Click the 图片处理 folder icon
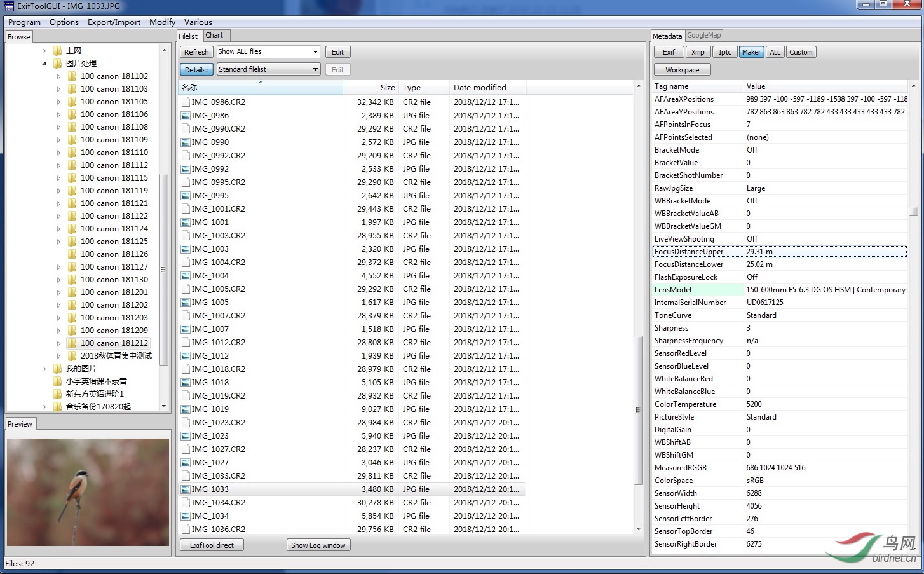 (57, 64)
